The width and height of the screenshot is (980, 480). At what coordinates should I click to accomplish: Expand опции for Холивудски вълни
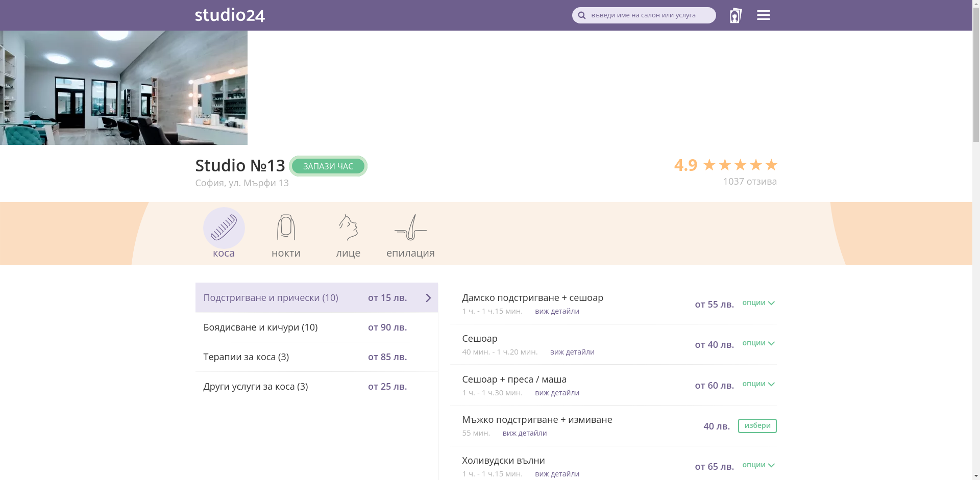(758, 465)
